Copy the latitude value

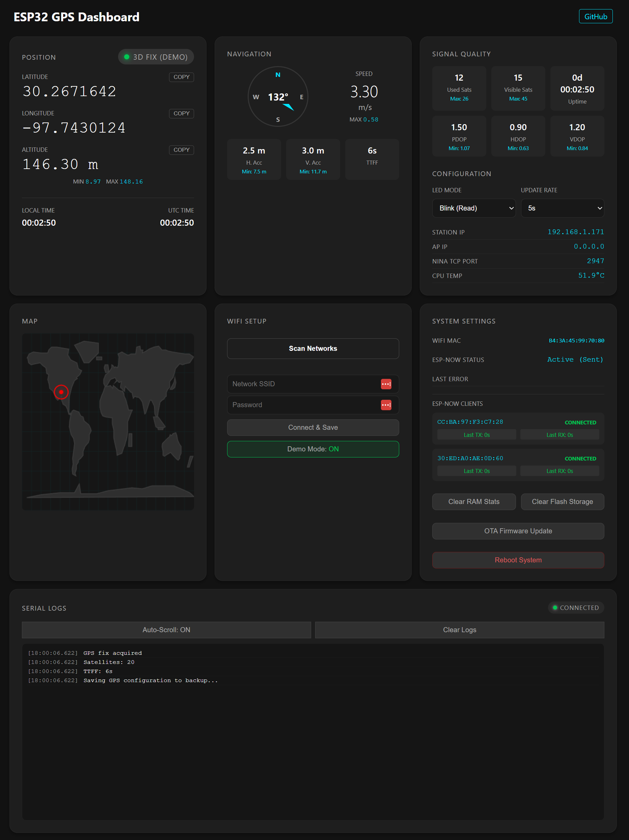pos(181,77)
